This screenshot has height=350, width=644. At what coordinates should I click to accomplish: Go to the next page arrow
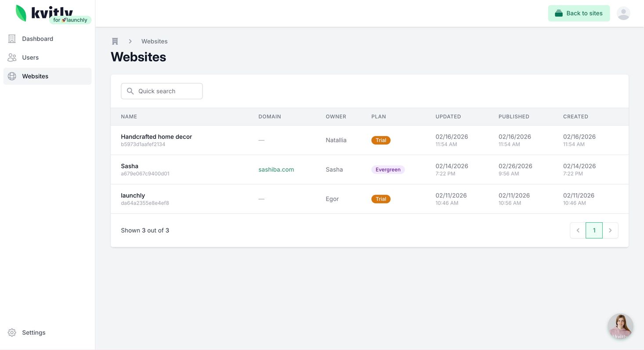pyautogui.click(x=610, y=231)
